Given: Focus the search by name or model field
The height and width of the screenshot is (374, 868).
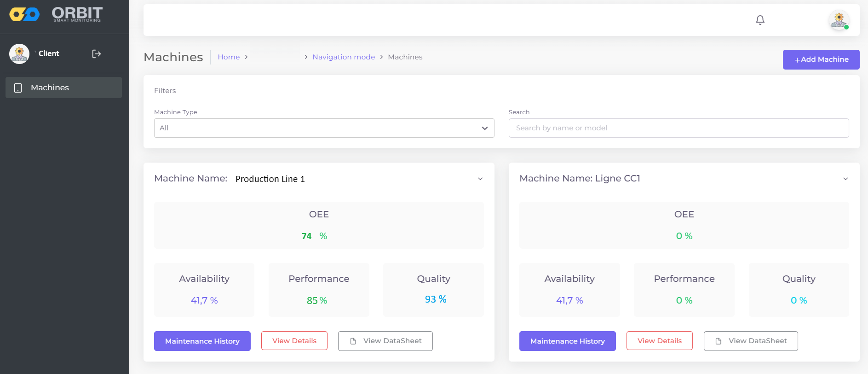Looking at the screenshot, I should click(x=678, y=128).
